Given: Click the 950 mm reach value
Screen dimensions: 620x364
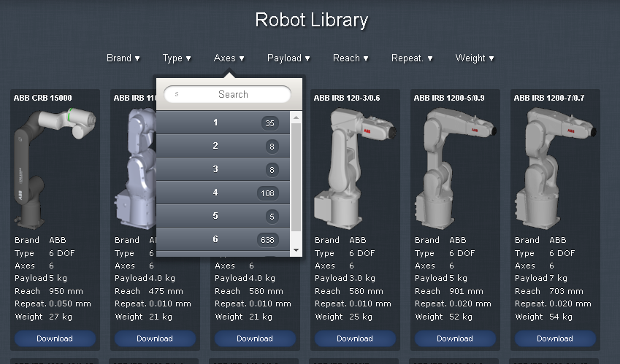Looking at the screenshot, I should click(66, 291).
